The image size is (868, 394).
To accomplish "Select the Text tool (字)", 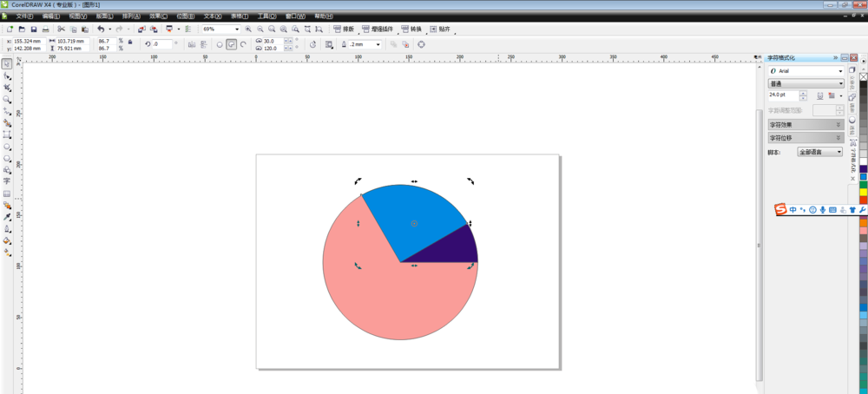I will (x=7, y=181).
